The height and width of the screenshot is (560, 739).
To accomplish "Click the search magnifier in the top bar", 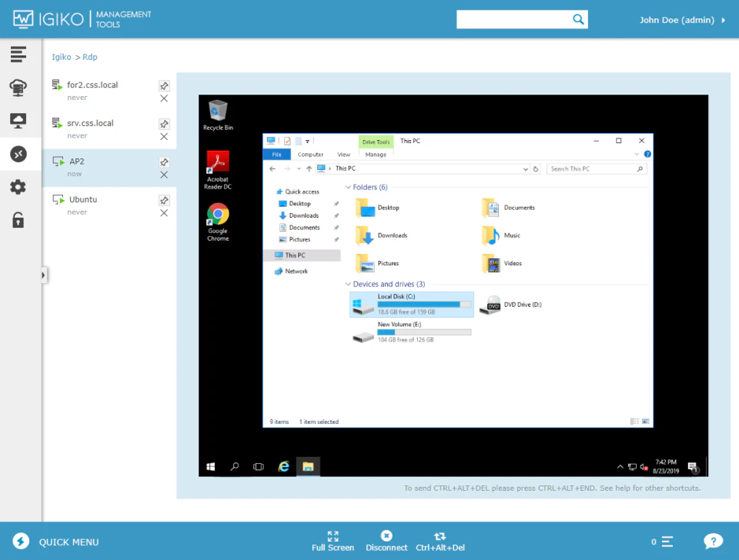I will click(x=578, y=18).
